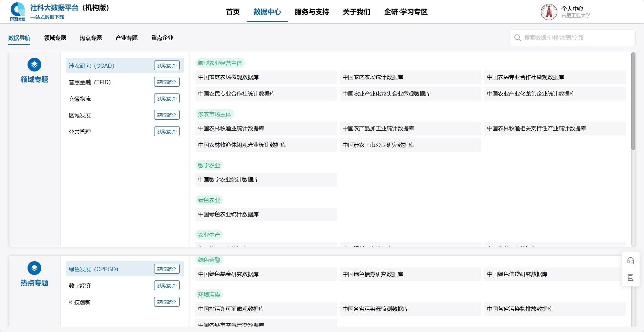
Task: Click the 热点专题 layers icon
Action: coord(34,268)
